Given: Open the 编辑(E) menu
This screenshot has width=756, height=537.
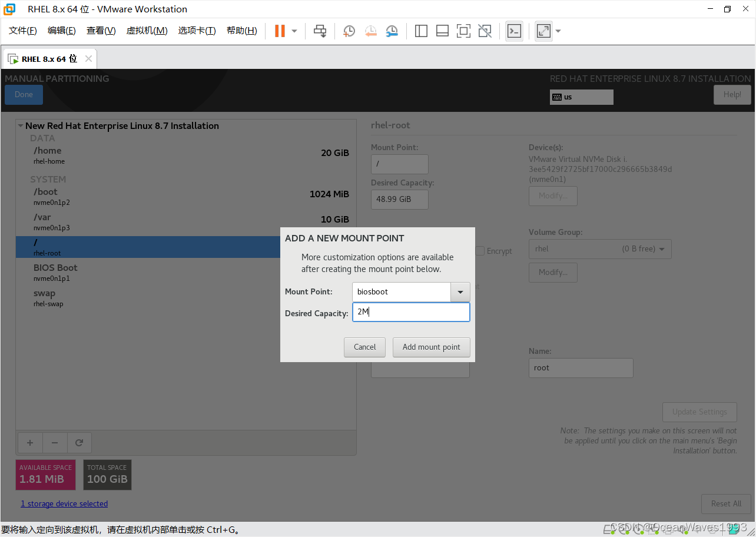Looking at the screenshot, I should pos(62,31).
